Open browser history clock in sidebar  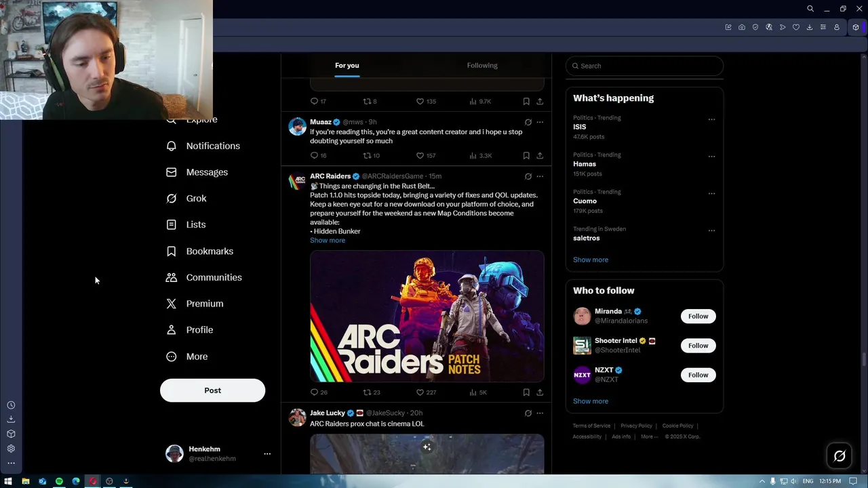pos(11,405)
